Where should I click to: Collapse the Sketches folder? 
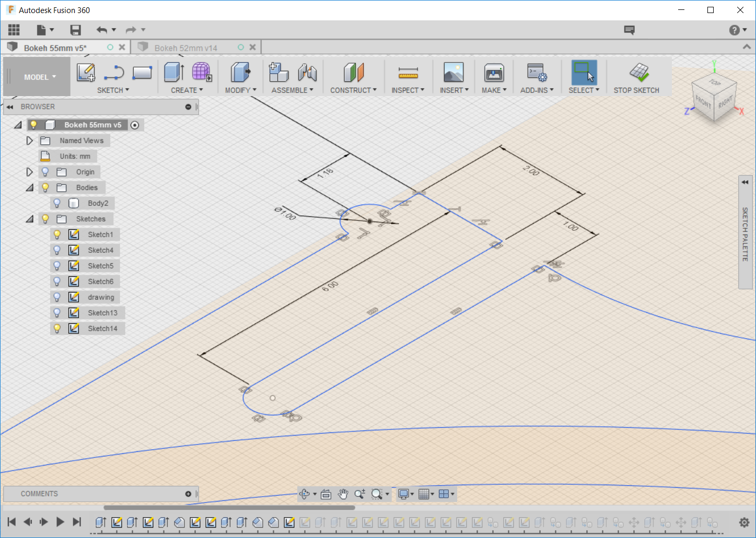coord(30,219)
